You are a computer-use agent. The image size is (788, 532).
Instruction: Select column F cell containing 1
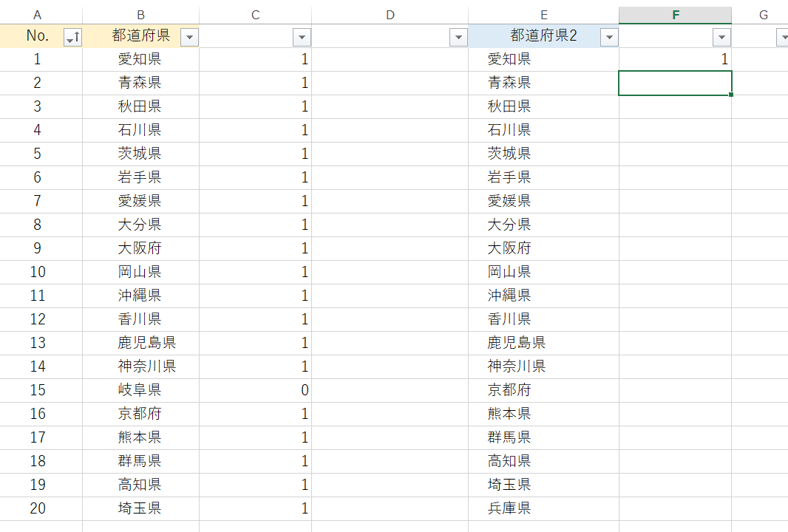675,59
